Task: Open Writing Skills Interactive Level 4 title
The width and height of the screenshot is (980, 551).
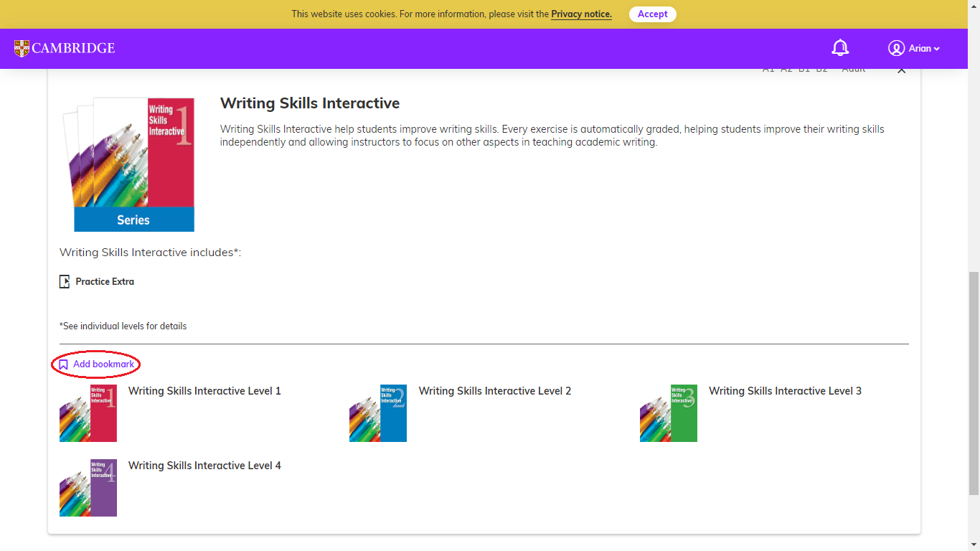Action: [x=204, y=466]
